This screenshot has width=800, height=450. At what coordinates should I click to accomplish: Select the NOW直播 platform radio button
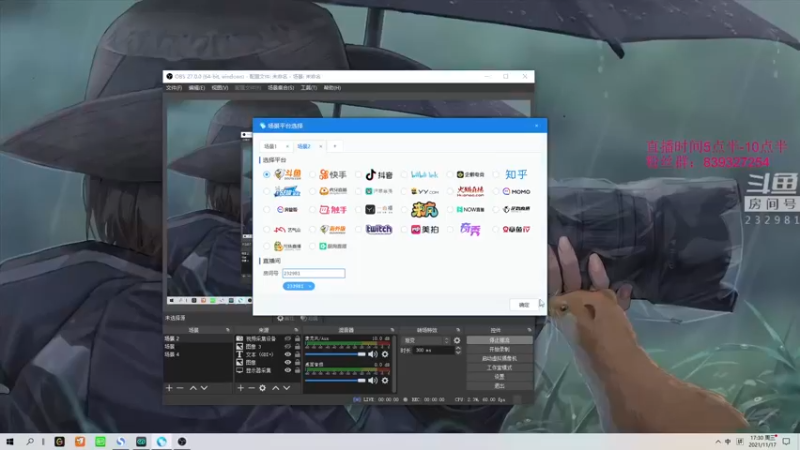point(450,209)
